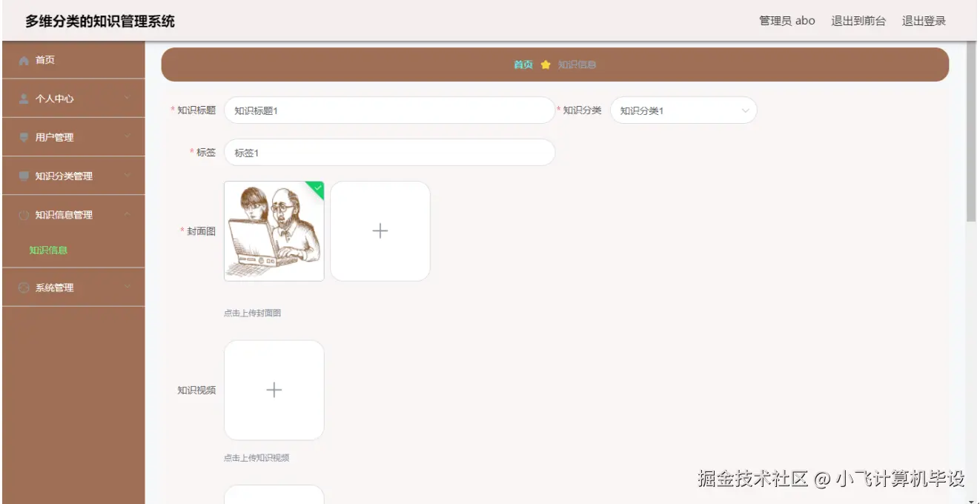
Task: Expand the 系统管理 menu
Action: tap(72, 288)
